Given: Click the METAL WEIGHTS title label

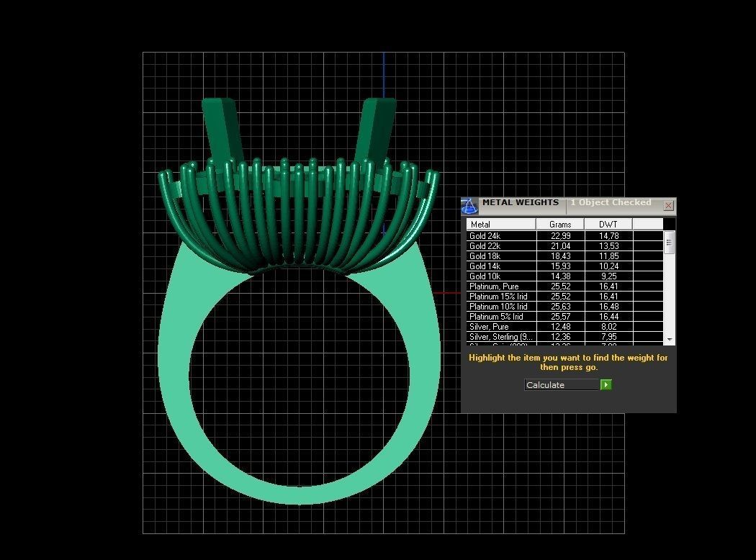Looking at the screenshot, I should (x=521, y=202).
